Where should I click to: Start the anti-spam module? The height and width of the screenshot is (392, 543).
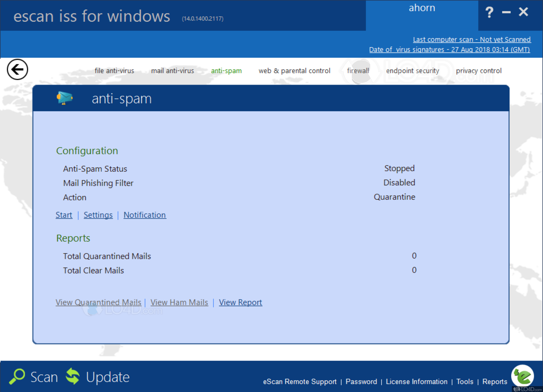pos(64,215)
